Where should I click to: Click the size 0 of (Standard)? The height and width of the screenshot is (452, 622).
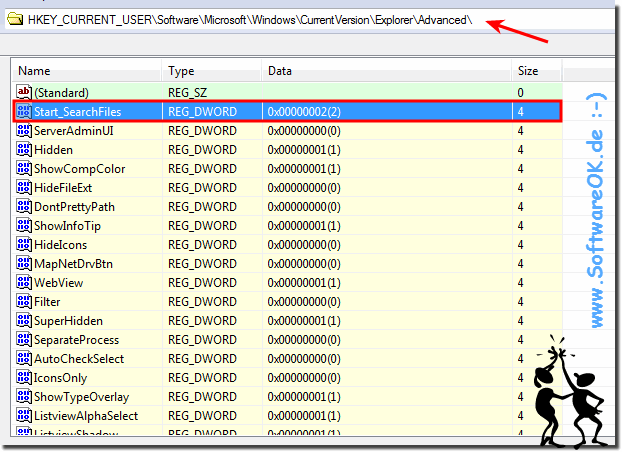tap(520, 93)
